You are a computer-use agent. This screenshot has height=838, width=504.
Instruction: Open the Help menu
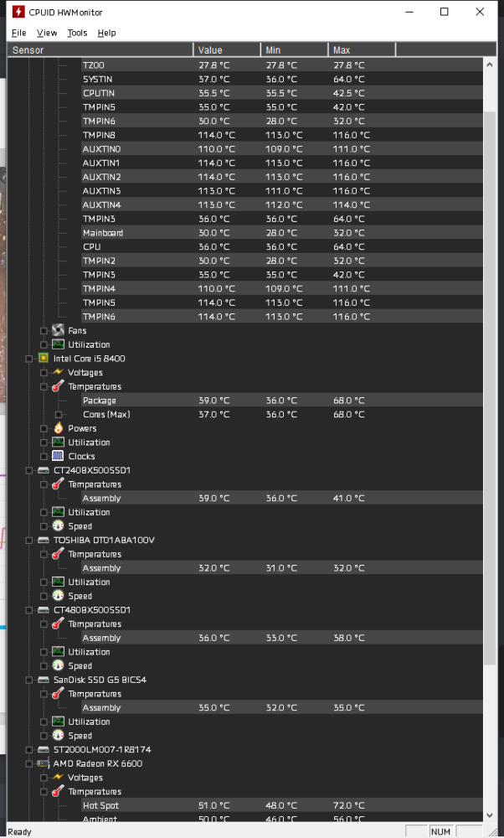point(106,33)
